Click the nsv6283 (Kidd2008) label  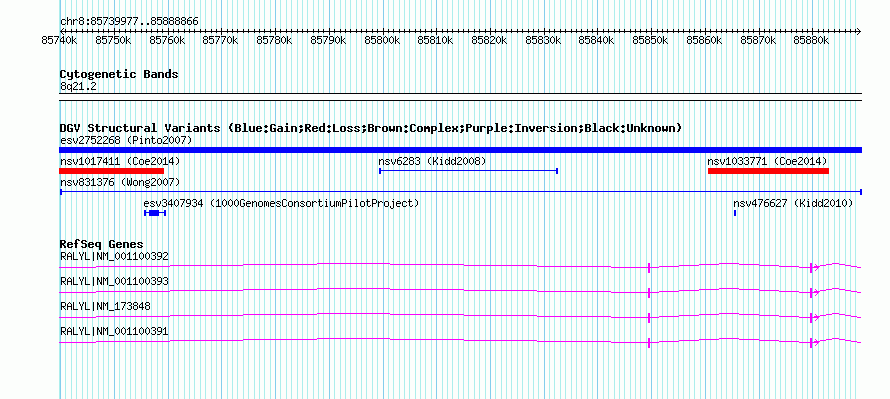pyautogui.click(x=433, y=161)
